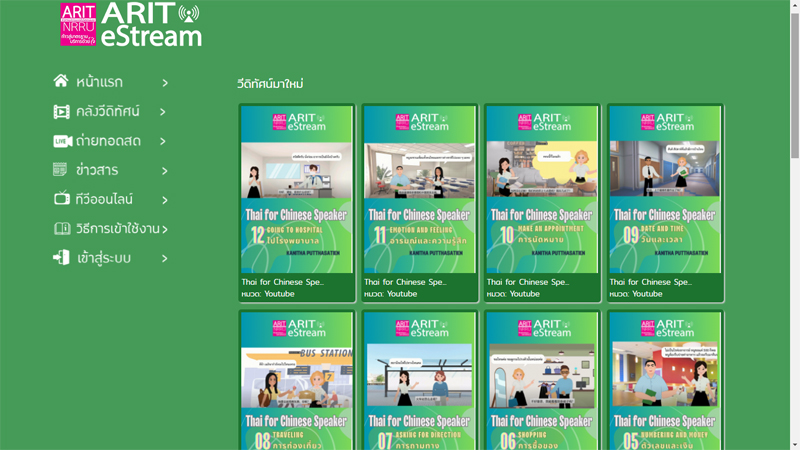Expand the ถ่ายทอดสด chevron arrow
The width and height of the screenshot is (800, 450).
click(165, 142)
